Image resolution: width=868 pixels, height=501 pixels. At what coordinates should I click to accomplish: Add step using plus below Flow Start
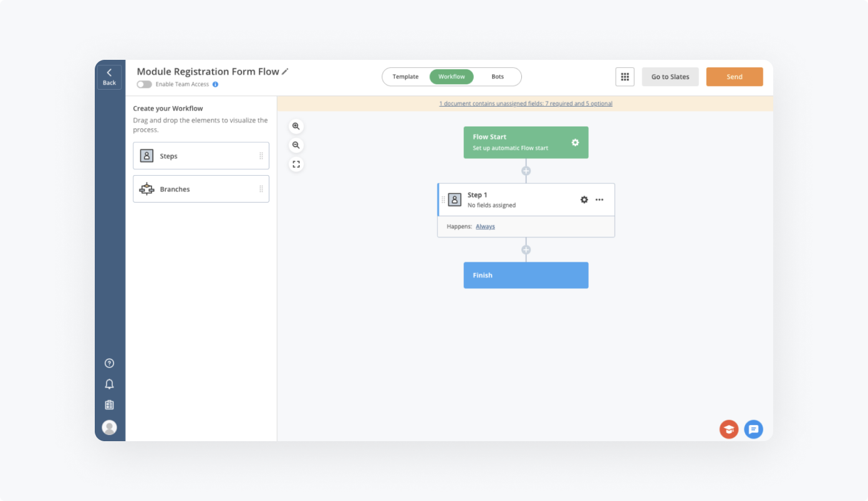(x=526, y=171)
